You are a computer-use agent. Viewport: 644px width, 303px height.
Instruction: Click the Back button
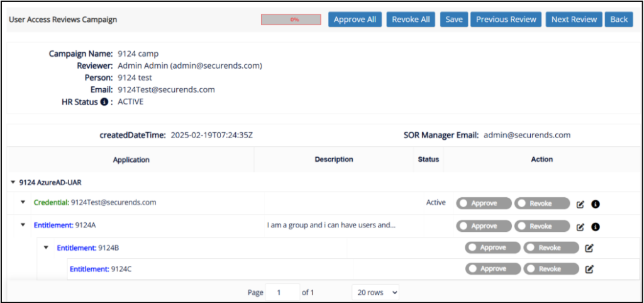619,20
